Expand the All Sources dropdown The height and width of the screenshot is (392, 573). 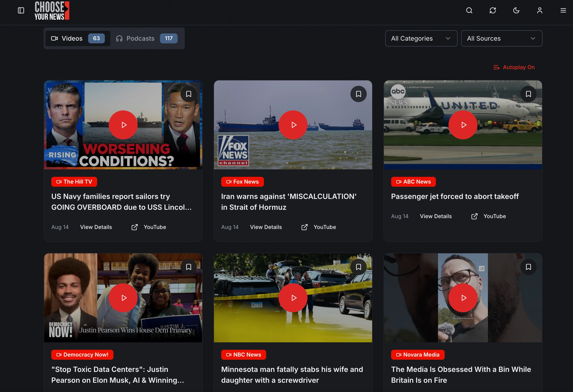[502, 38]
